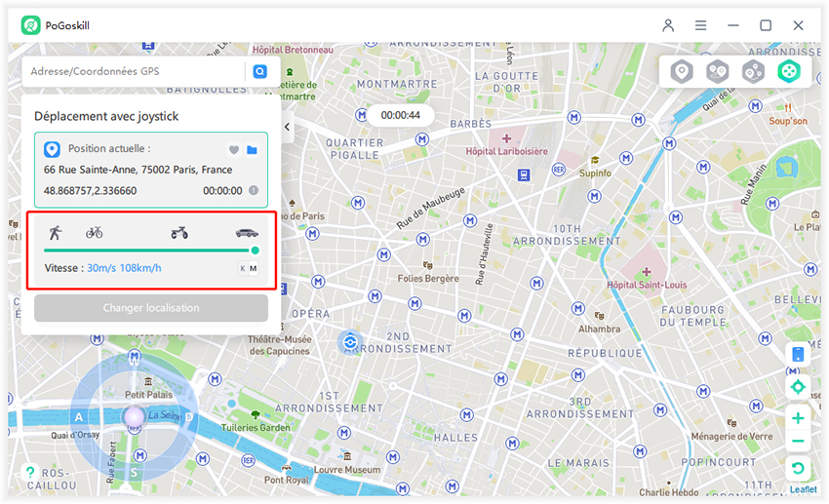Move joystick left with A
Viewport: 829px width, 504px height.
79,417
